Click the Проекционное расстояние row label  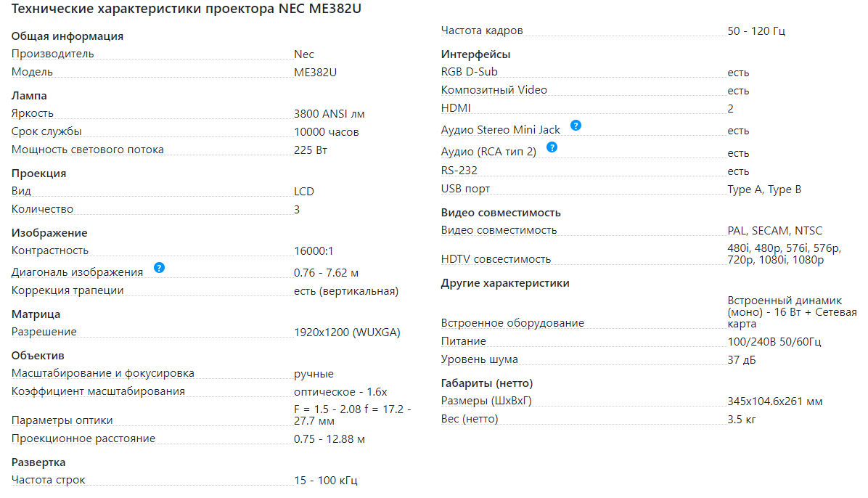coord(83,438)
